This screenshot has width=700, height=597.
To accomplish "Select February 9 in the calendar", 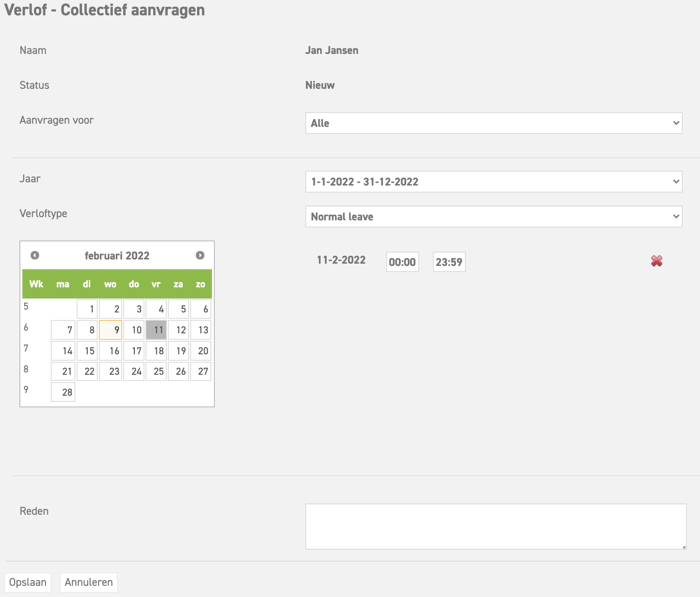I will point(111,330).
